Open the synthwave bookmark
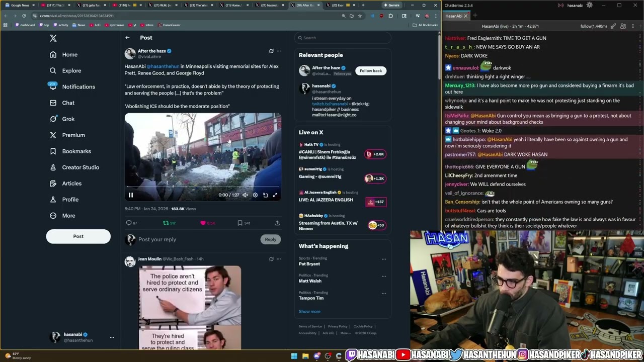This screenshot has height=362, width=644. point(114,25)
